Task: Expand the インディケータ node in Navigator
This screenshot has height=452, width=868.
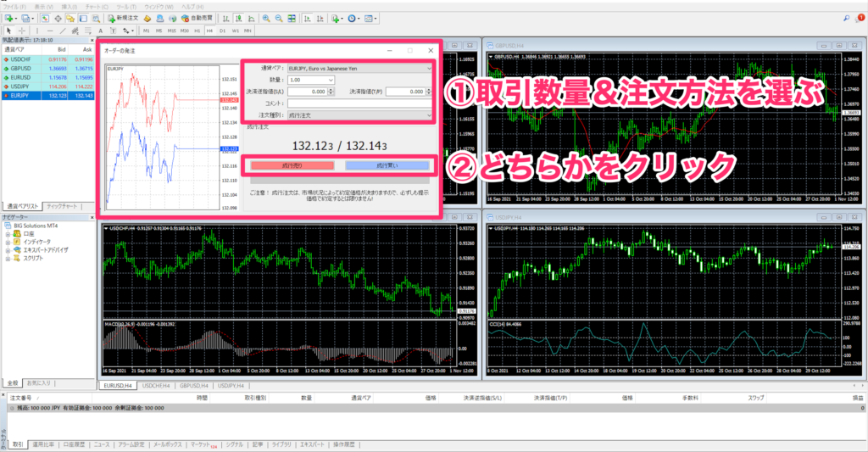Action: point(8,242)
